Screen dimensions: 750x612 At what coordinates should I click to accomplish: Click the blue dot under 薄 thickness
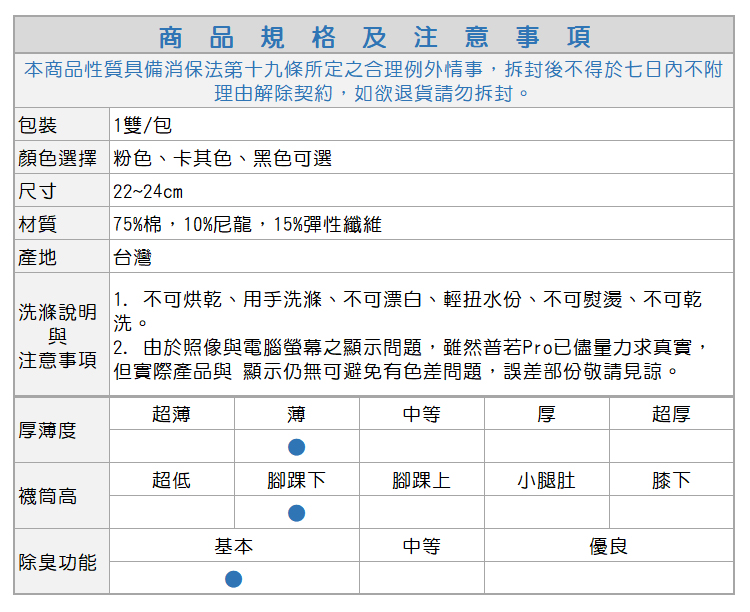(297, 447)
